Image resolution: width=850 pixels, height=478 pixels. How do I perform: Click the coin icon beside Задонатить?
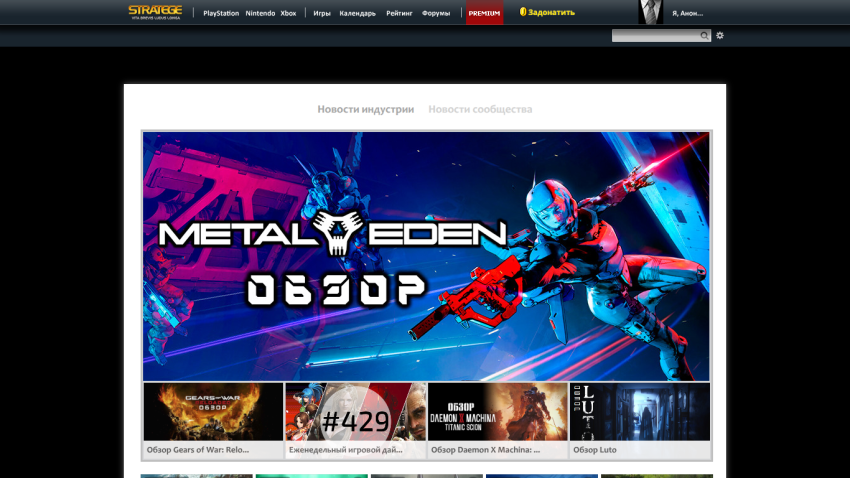click(x=523, y=12)
